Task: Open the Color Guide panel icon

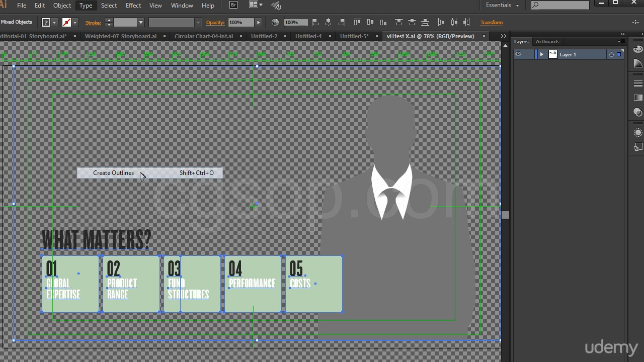Action: 638,63
